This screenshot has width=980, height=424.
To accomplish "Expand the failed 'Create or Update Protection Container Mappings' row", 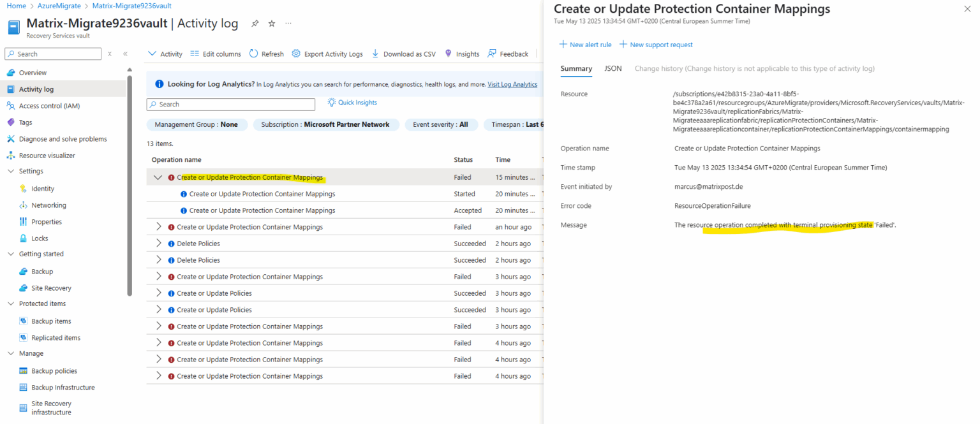I will 158,226.
